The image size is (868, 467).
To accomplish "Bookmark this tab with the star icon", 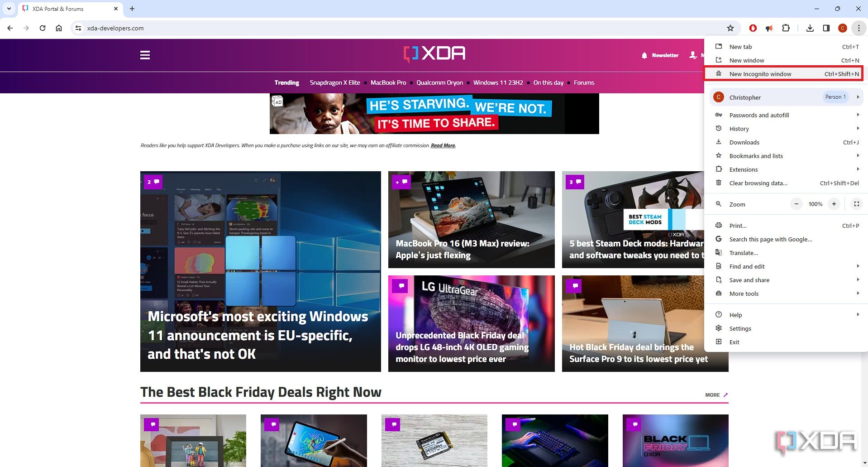I will pyautogui.click(x=730, y=28).
